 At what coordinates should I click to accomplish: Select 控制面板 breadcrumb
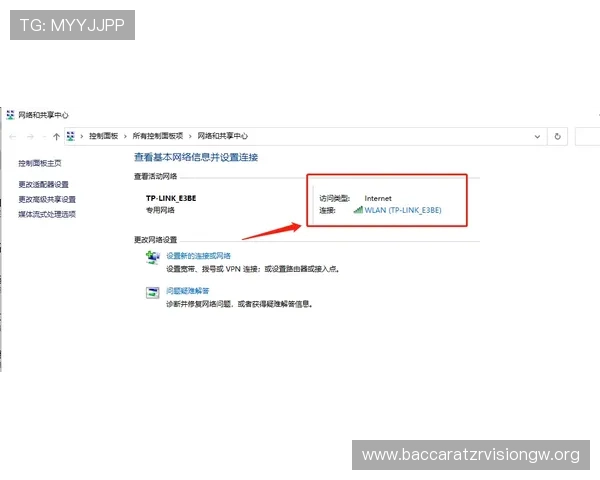click(103, 136)
